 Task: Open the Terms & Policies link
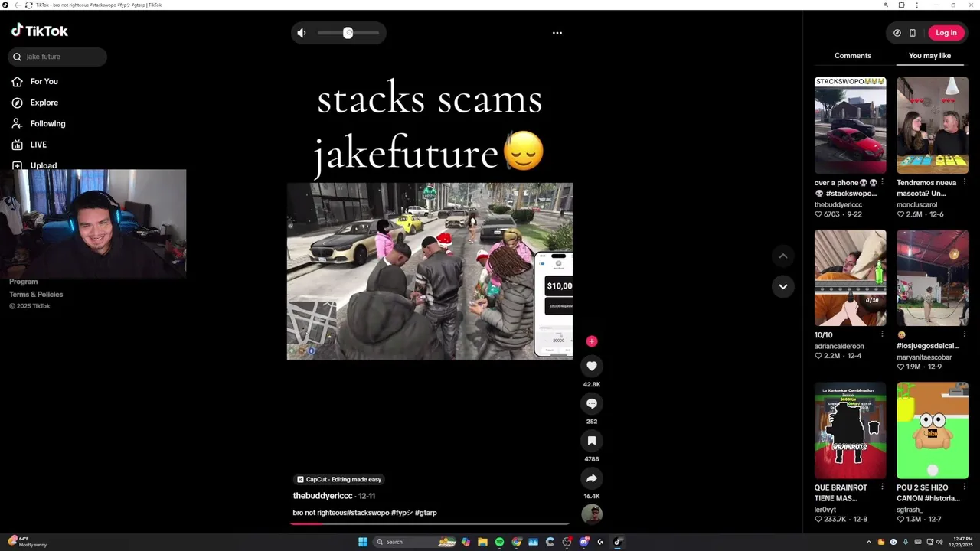click(x=36, y=294)
